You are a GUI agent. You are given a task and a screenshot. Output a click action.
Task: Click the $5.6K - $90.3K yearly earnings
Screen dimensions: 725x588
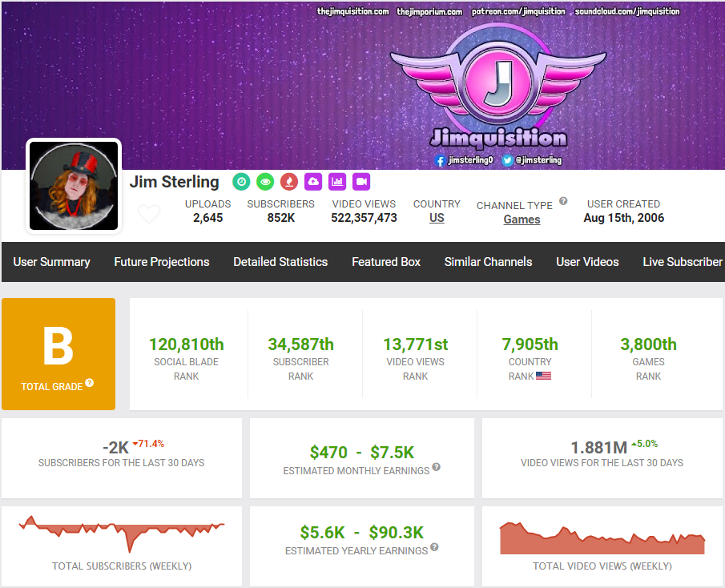tap(361, 533)
